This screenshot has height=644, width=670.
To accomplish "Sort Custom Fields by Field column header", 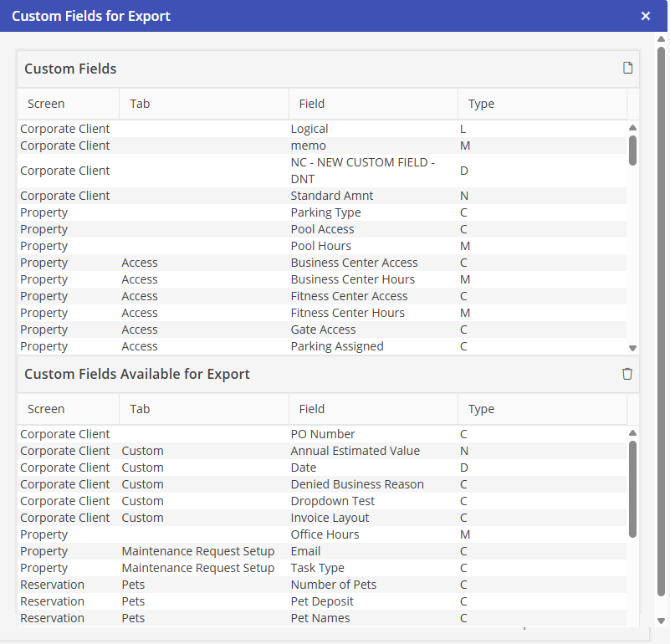I will pyautogui.click(x=311, y=104).
